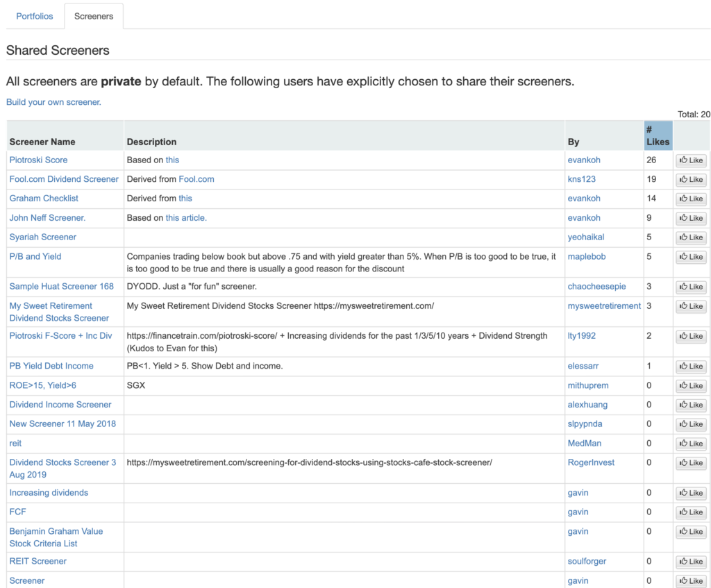Like the PB Yield Debt Income screener
This screenshot has width=711, height=588.
point(691,367)
